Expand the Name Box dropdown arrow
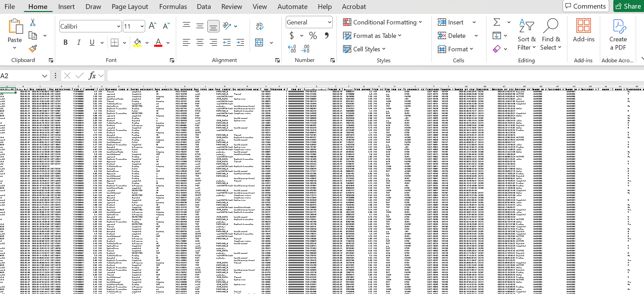 coord(45,76)
